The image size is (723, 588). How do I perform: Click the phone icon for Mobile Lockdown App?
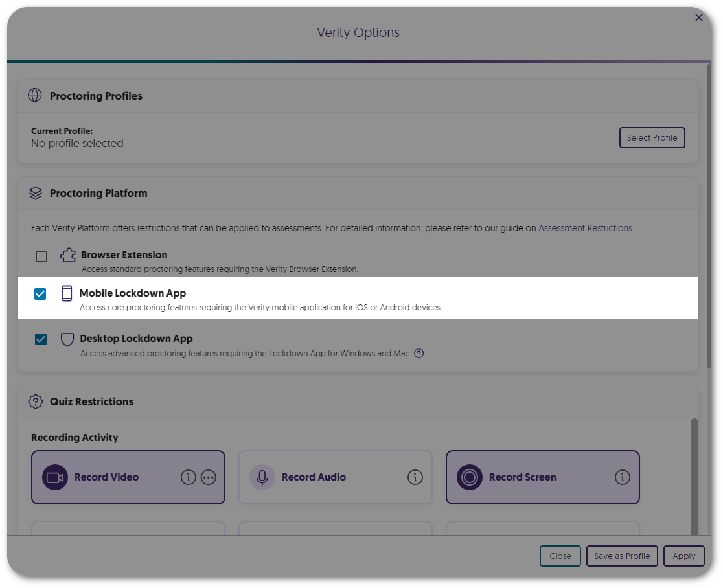coord(66,293)
